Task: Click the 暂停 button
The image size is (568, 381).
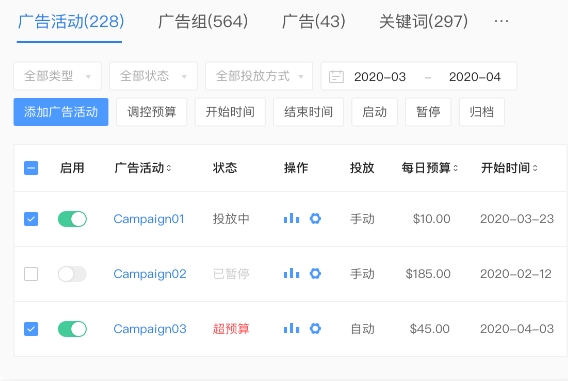Action: click(428, 112)
